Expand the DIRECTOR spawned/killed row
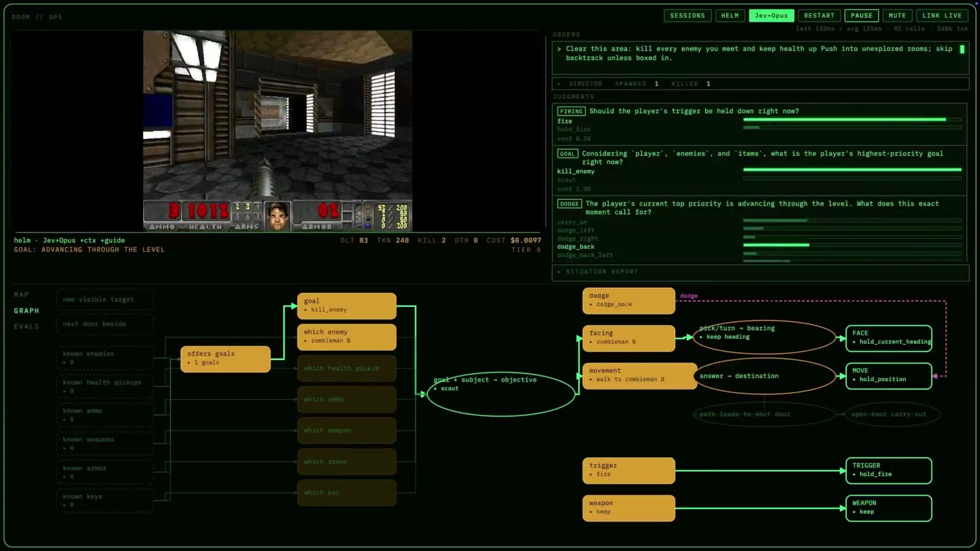This screenshot has height=551, width=980. tap(760, 84)
